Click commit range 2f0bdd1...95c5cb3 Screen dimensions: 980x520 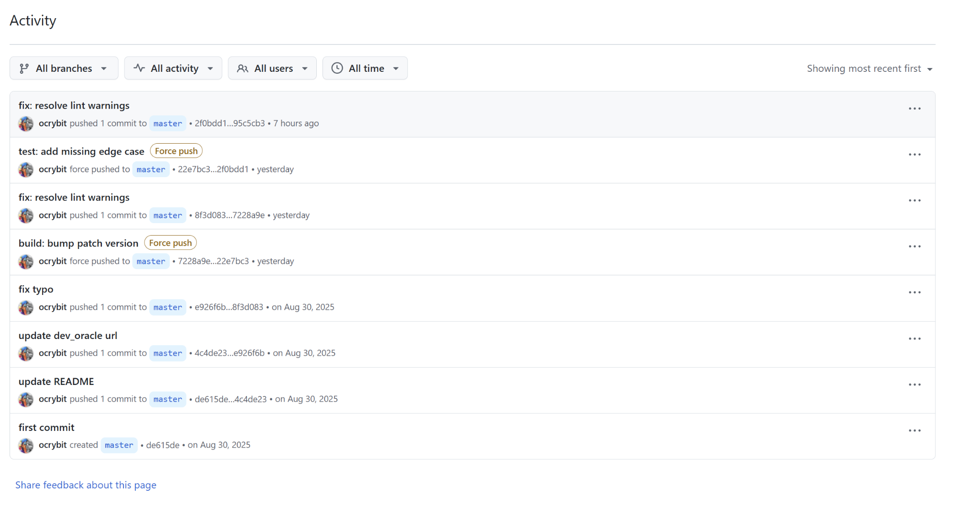click(x=230, y=123)
